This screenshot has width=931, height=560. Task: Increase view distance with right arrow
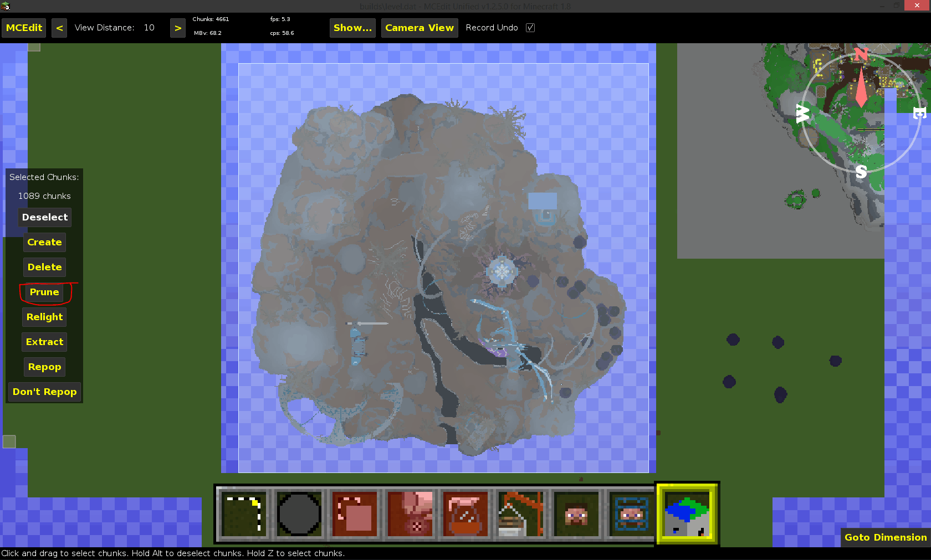(x=177, y=28)
